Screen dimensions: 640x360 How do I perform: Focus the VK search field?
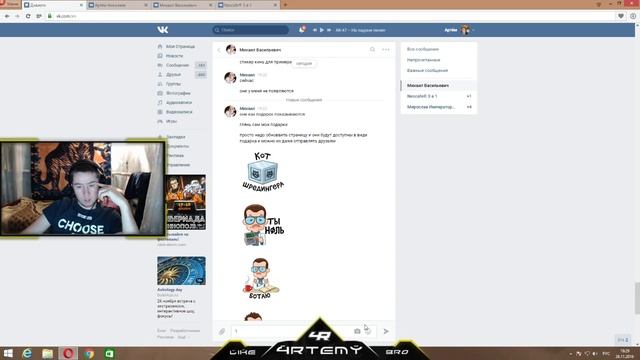coord(251,30)
